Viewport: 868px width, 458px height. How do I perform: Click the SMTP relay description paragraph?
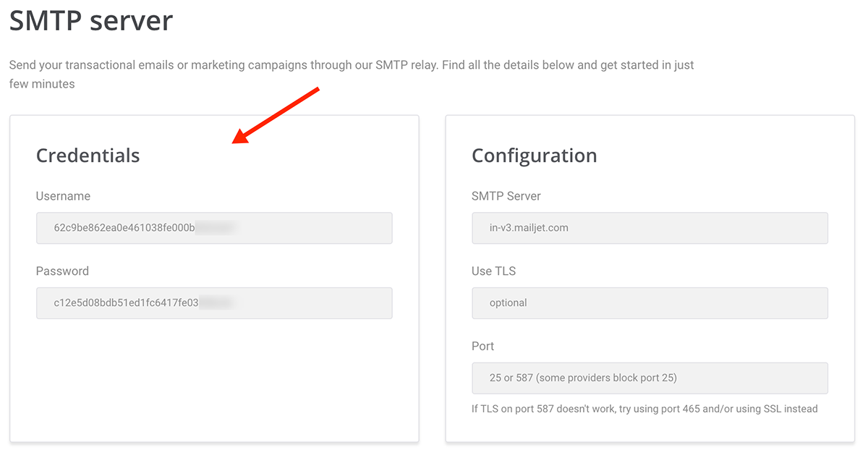coord(352,75)
